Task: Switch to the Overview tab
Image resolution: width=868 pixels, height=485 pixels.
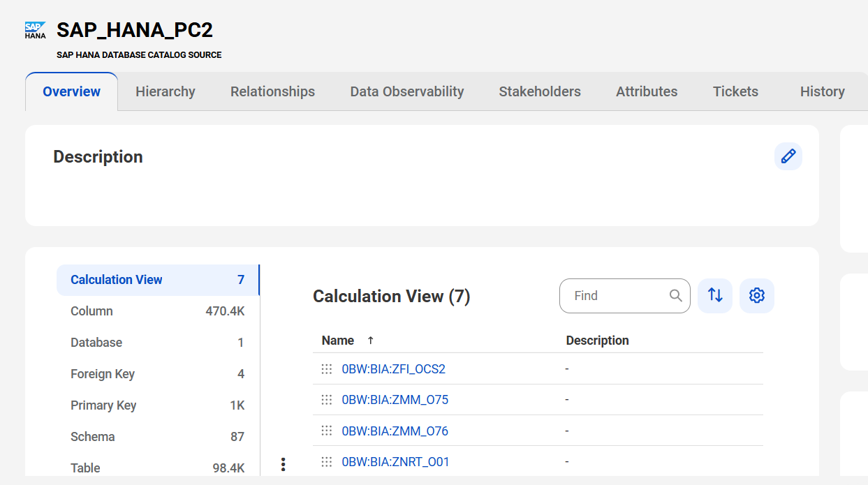Action: tap(72, 91)
